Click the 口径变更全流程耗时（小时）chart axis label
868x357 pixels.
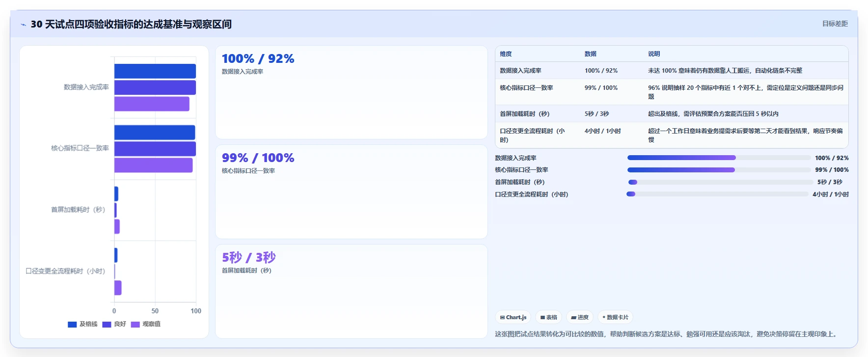pos(66,271)
